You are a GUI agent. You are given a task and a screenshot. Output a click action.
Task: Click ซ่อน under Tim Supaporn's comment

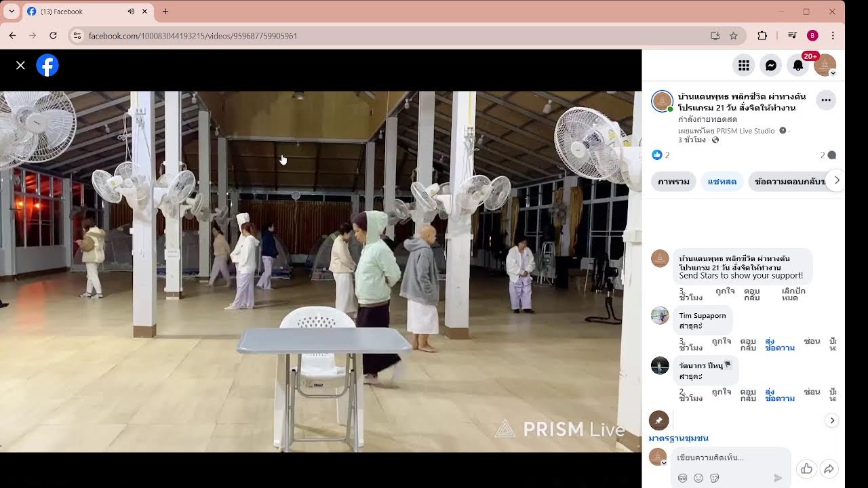pos(812,341)
